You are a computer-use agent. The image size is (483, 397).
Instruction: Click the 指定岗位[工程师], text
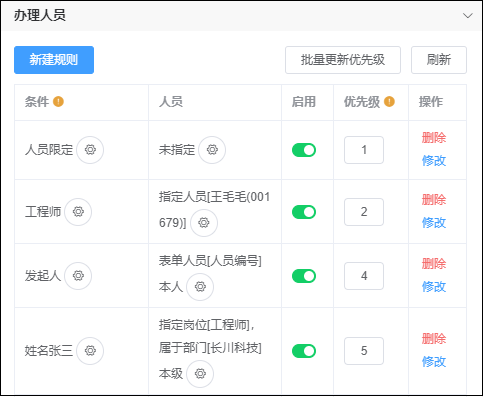tap(207, 325)
